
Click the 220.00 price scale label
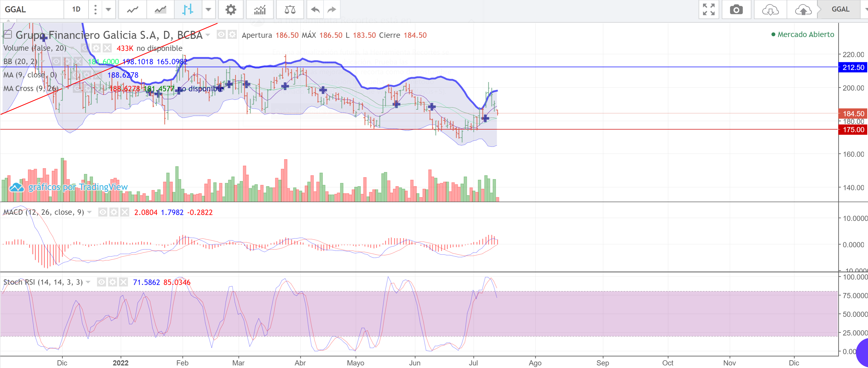(x=853, y=55)
